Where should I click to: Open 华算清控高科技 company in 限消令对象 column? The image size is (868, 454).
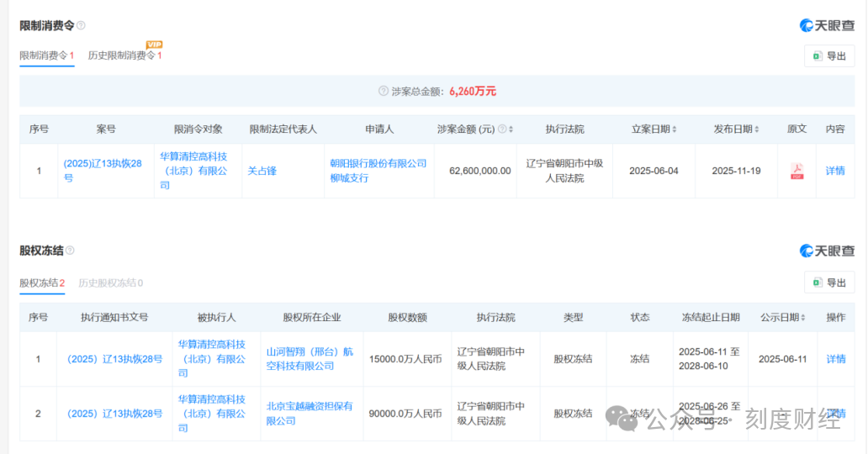tap(193, 171)
